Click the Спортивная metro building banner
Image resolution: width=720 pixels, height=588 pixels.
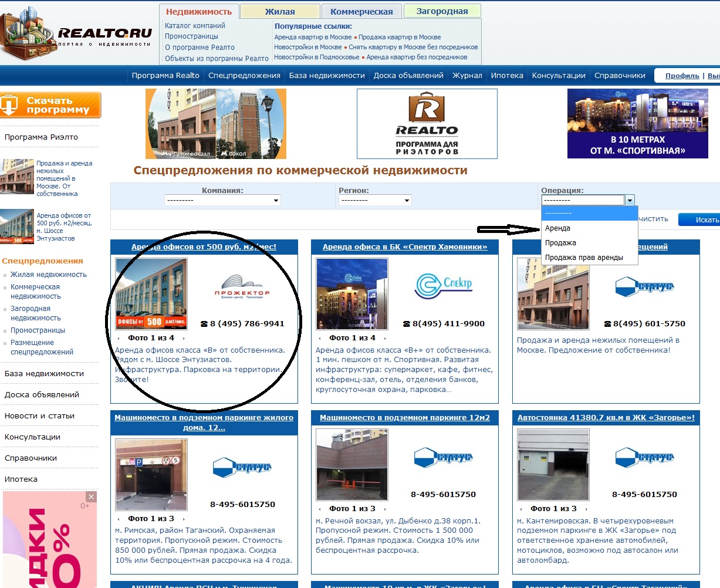[x=638, y=123]
